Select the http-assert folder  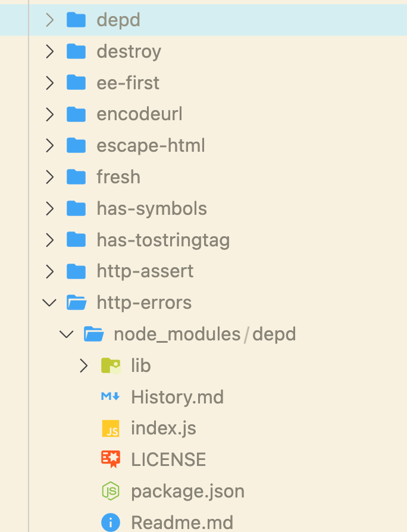[x=203, y=271]
